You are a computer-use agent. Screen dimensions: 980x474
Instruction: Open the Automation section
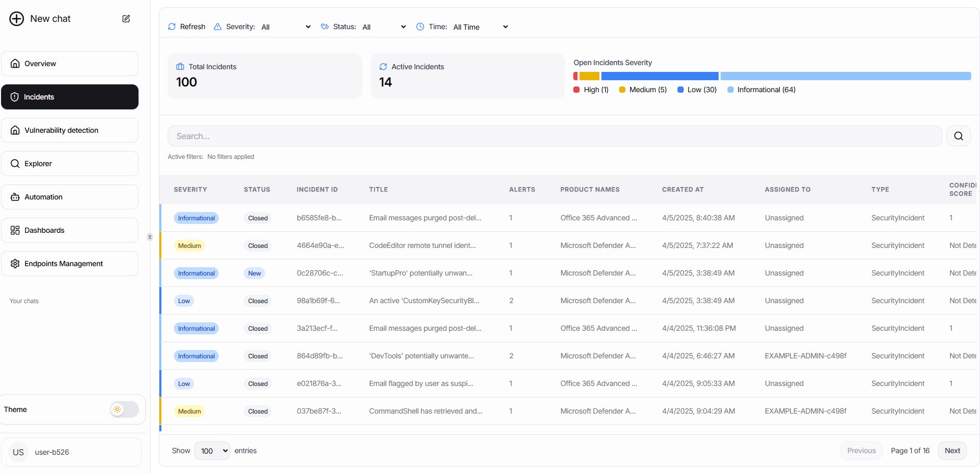(44, 197)
